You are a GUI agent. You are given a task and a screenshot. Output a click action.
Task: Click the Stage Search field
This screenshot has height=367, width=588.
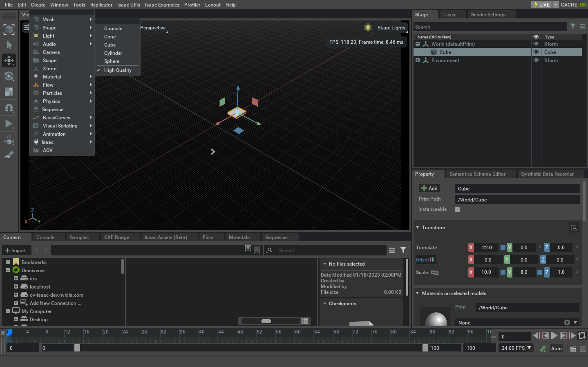click(490, 27)
